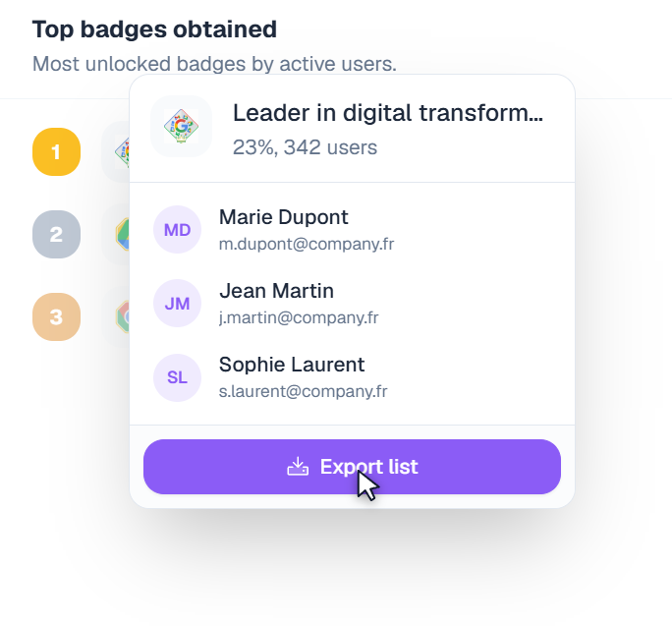This screenshot has height=626, width=672.
Task: Click the Top badges obtained heading
Action: point(154,29)
